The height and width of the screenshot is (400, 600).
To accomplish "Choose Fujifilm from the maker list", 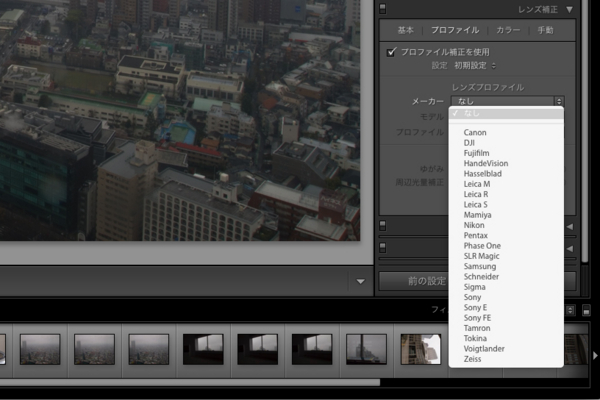I will (x=506, y=153).
